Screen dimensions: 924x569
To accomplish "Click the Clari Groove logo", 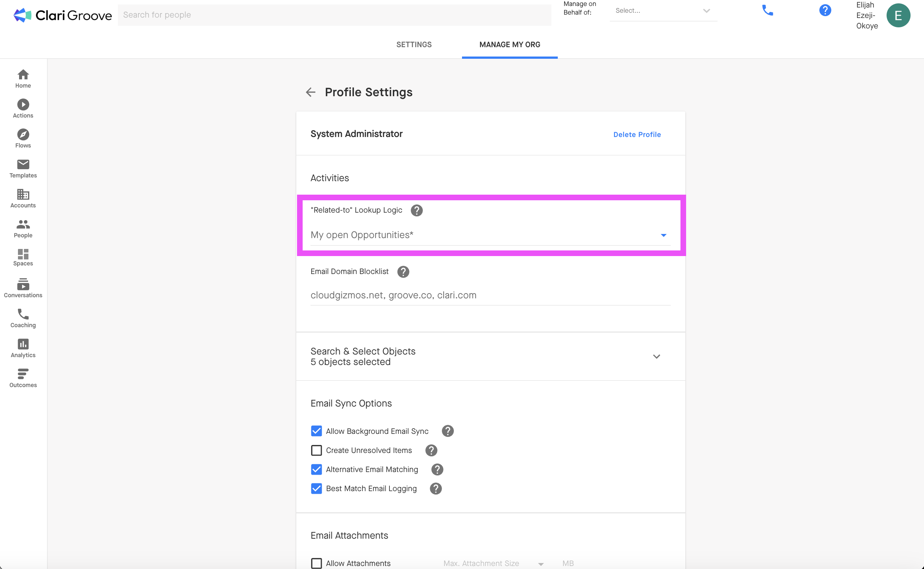I will [62, 15].
